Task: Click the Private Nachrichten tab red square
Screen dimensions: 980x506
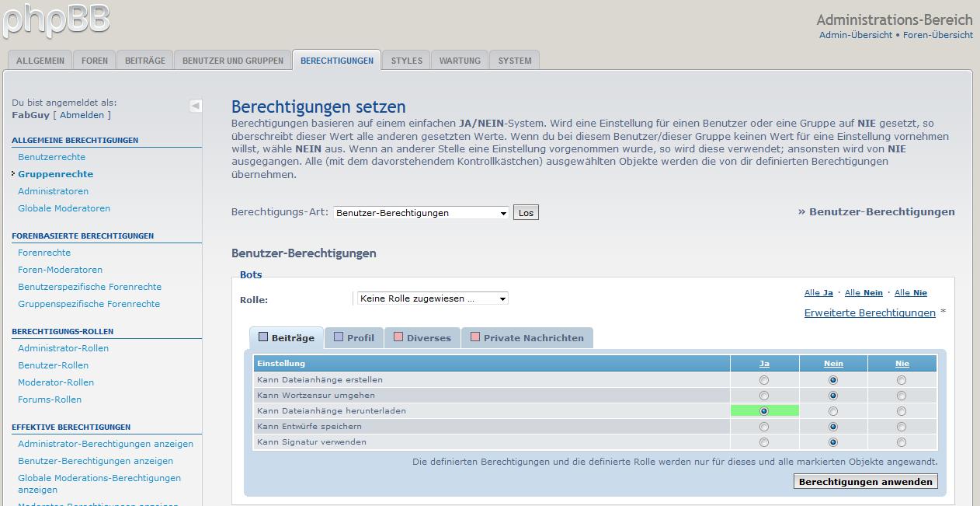Action: [x=475, y=337]
